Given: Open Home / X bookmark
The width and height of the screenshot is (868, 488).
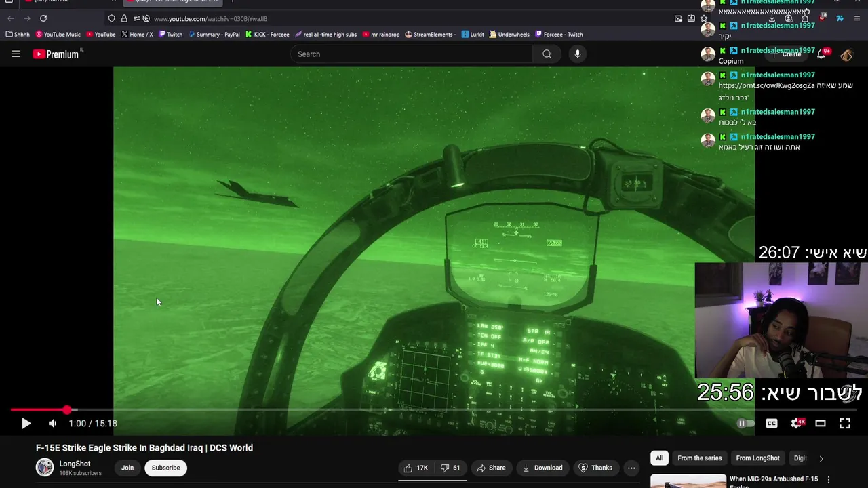Looking at the screenshot, I should point(136,35).
